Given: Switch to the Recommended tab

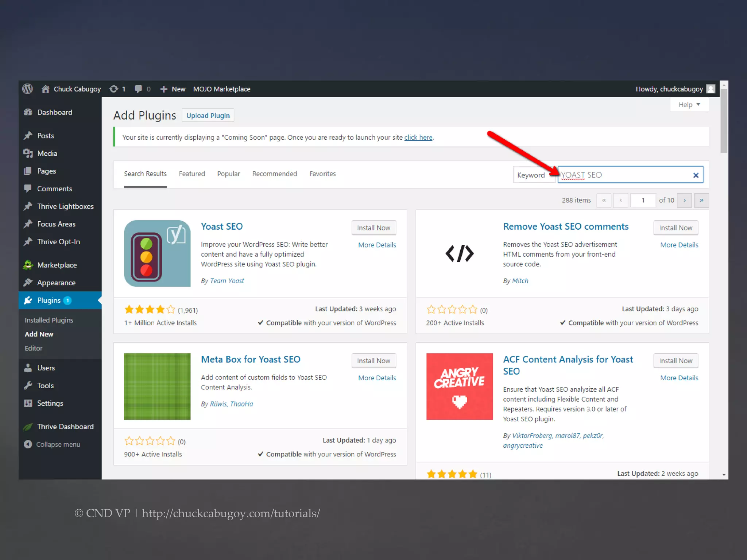Looking at the screenshot, I should (275, 174).
